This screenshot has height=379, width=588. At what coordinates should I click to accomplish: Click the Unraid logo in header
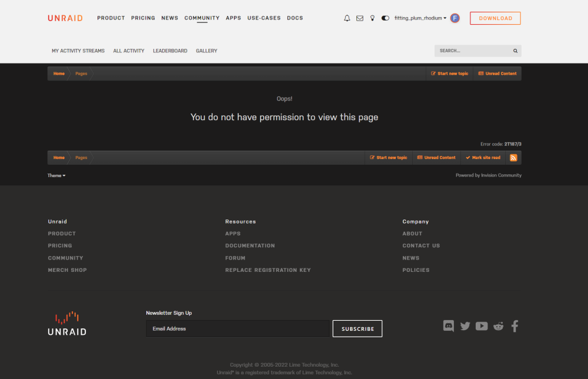(65, 18)
